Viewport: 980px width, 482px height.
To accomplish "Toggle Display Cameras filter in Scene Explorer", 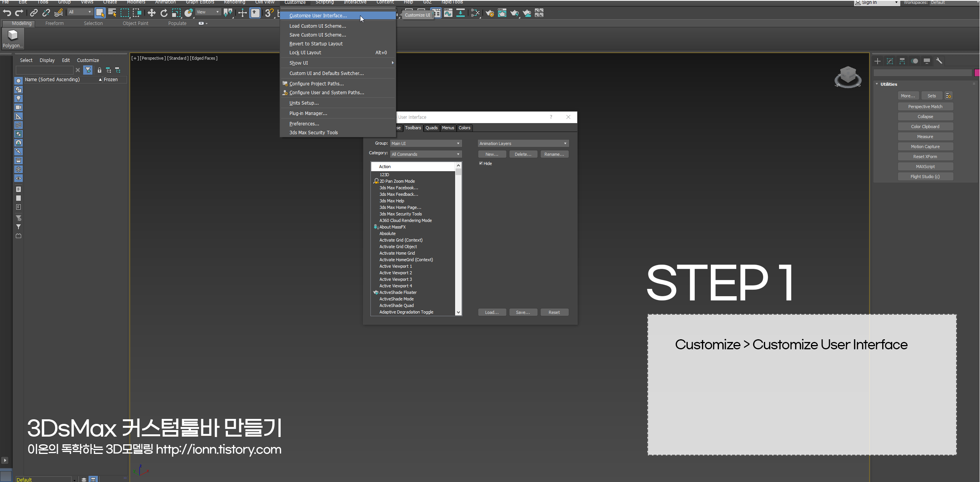I will click(x=18, y=107).
